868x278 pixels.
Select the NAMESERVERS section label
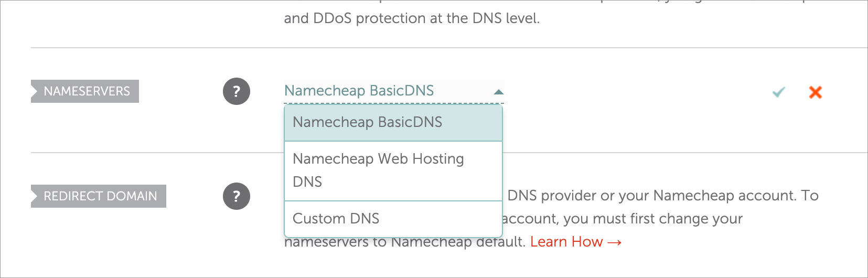[x=85, y=91]
